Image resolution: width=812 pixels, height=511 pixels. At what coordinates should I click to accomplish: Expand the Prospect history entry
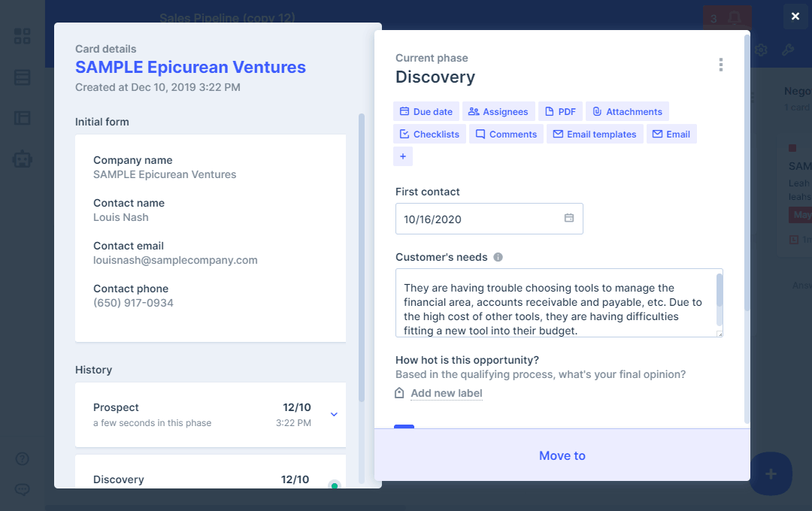pyautogui.click(x=335, y=414)
